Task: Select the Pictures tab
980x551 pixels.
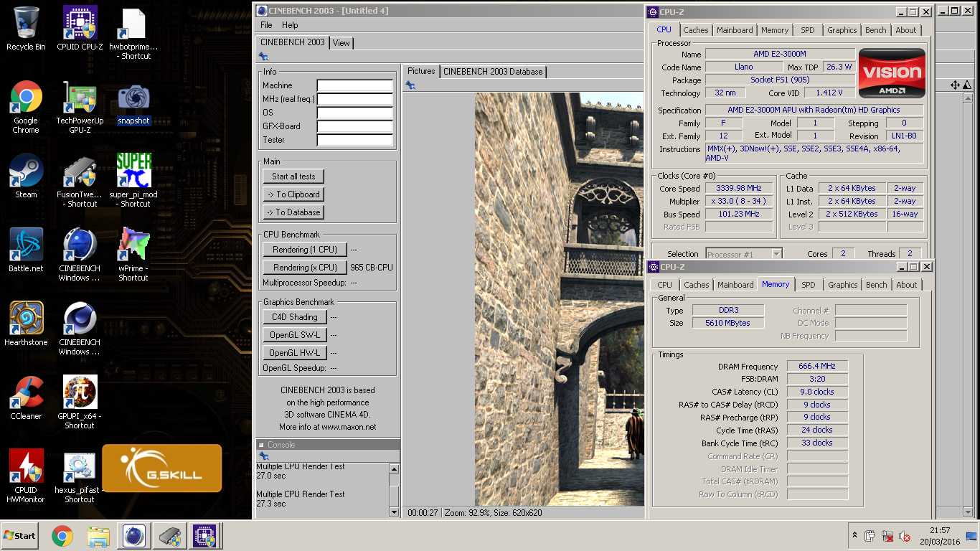Action: (x=421, y=71)
